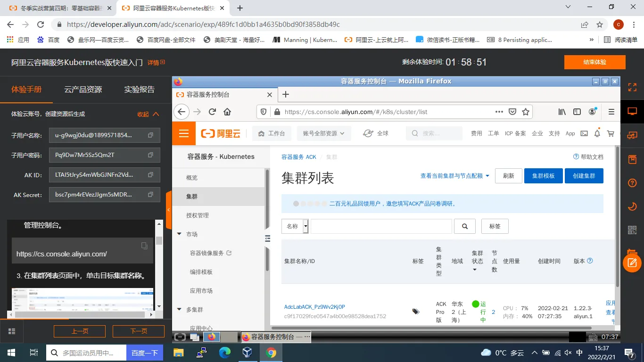644x362 pixels.
Task: Click the Firefox page vertical scrollbar
Action: [x=618, y=217]
